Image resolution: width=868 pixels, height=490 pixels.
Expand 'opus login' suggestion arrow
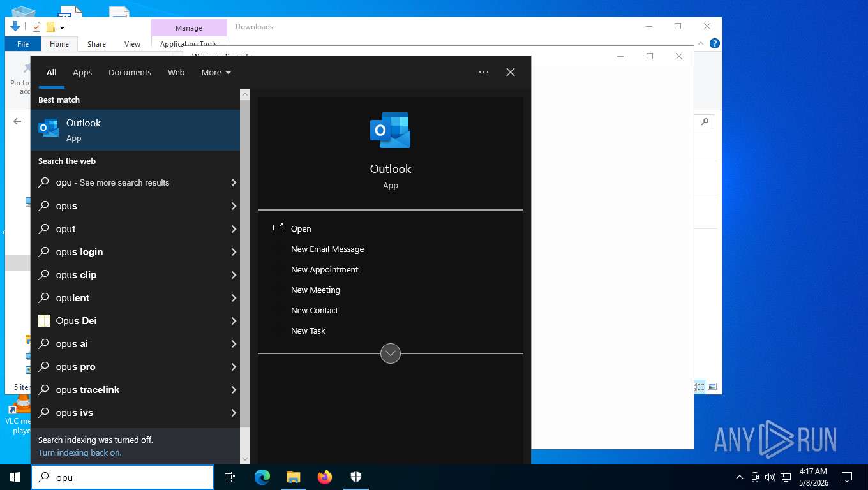(234, 252)
